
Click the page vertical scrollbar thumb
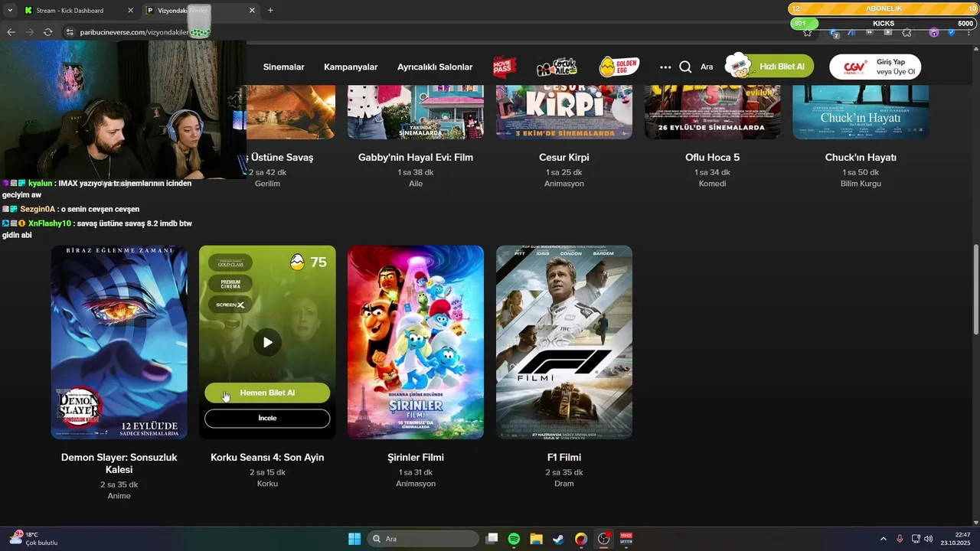point(975,289)
